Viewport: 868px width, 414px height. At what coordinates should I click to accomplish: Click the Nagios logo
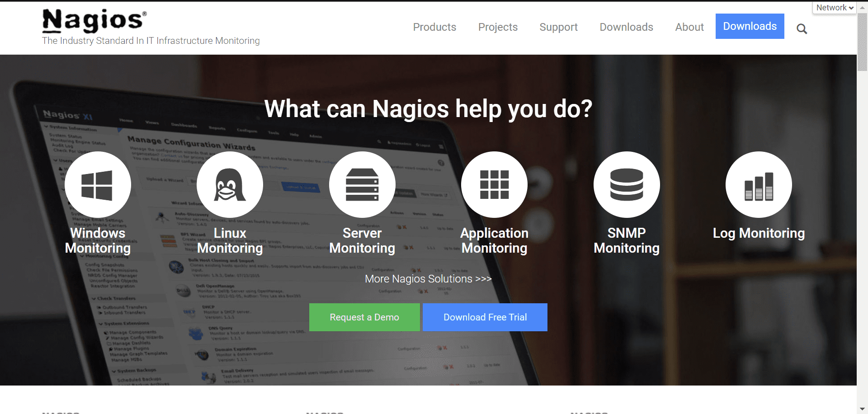(x=93, y=20)
